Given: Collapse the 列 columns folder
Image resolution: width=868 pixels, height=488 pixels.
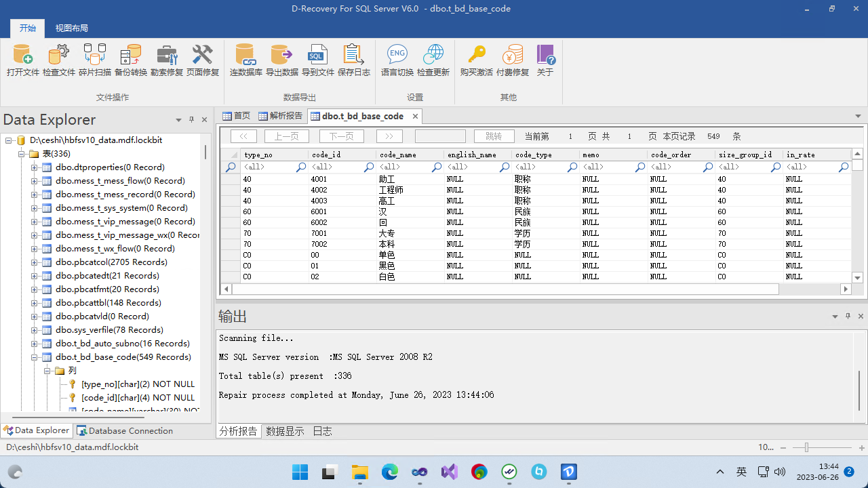Looking at the screenshot, I should [x=47, y=370].
